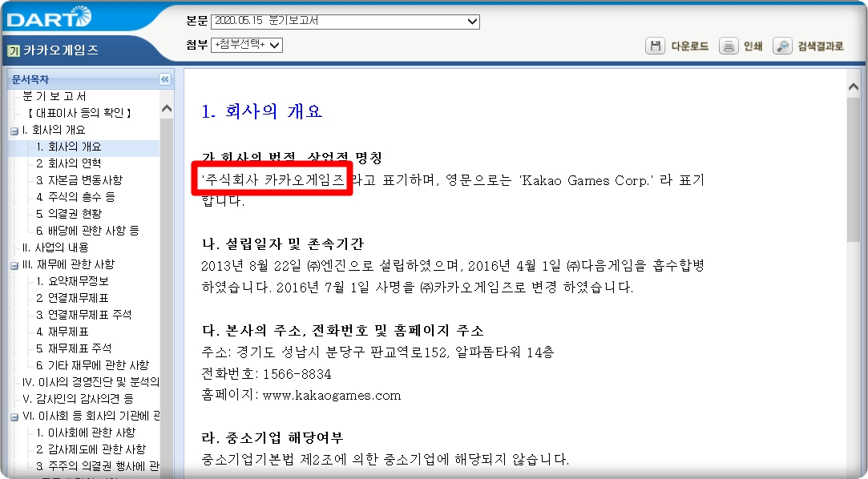This screenshot has height=479, width=868.
Task: Open 1. 요약재무정보 tree item
Action: [x=72, y=281]
